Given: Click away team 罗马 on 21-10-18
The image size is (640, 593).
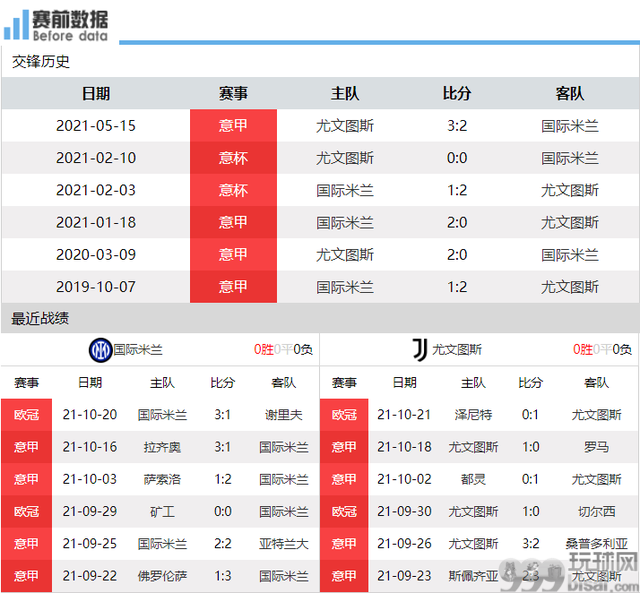Looking at the screenshot, I should [596, 447].
